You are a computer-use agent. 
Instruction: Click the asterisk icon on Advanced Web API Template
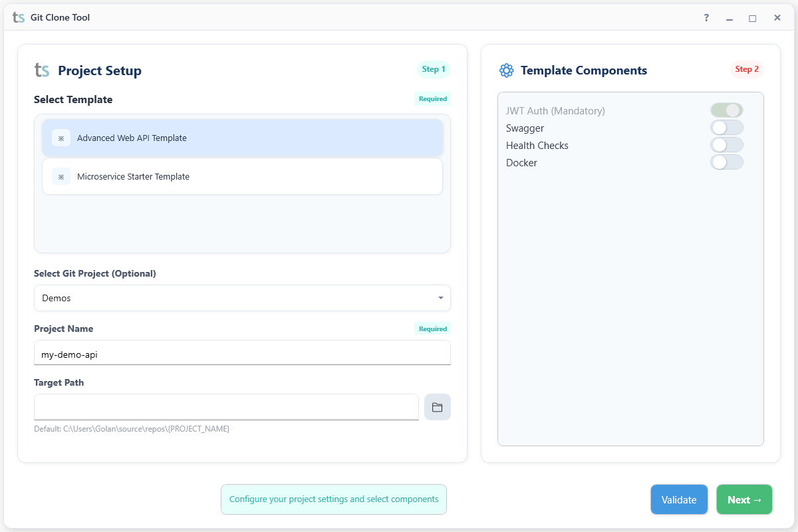61,138
